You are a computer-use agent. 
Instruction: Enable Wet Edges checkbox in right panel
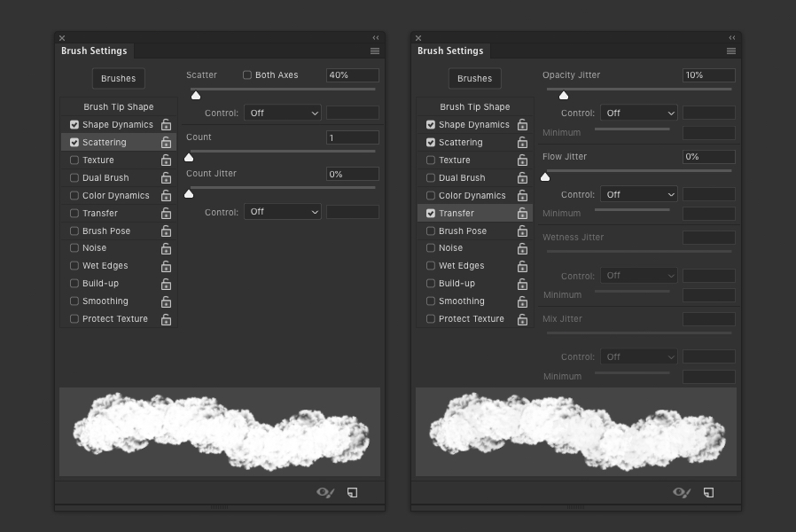tap(431, 265)
